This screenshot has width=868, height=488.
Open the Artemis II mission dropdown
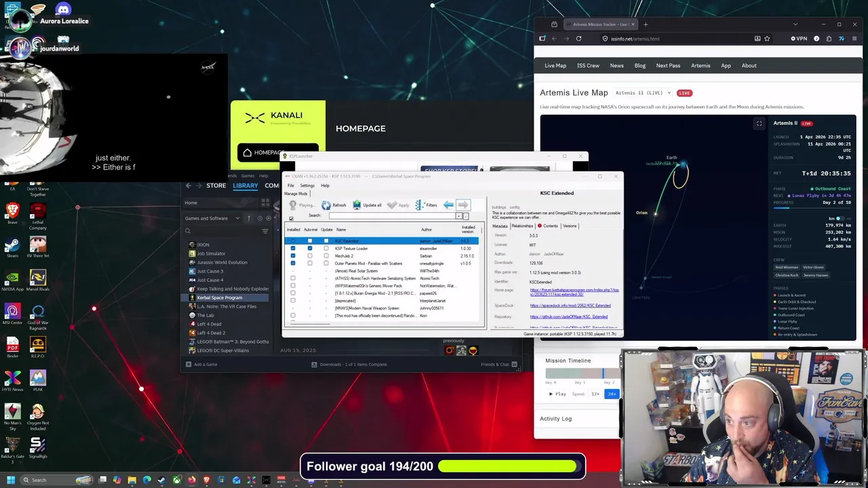tap(643, 93)
